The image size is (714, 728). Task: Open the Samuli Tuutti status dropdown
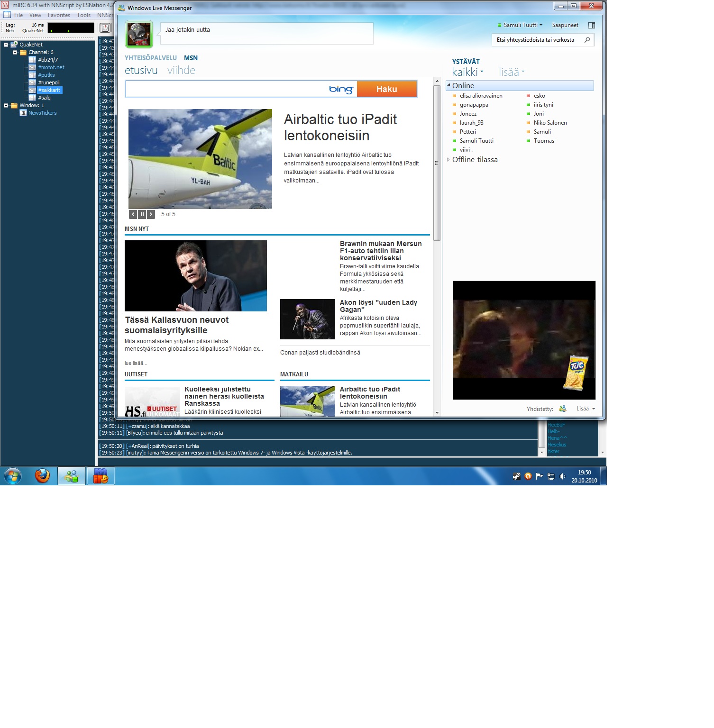pyautogui.click(x=520, y=25)
